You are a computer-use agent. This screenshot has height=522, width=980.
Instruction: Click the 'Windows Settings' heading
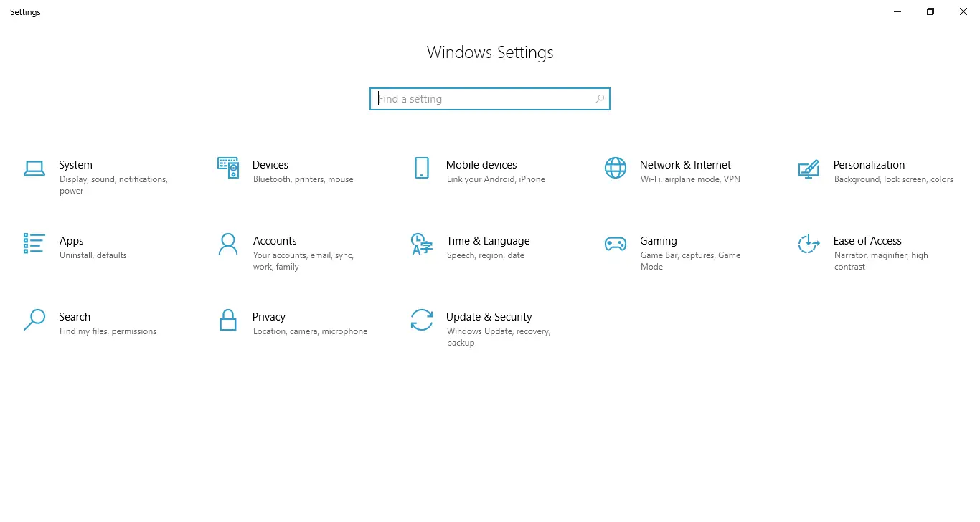click(490, 52)
